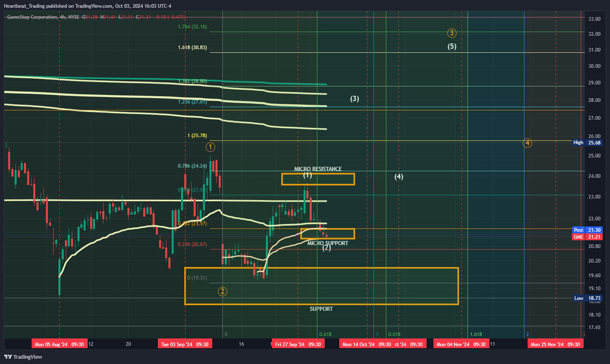Click the 0.786 (24.24) Fibonacci label

(x=192, y=166)
